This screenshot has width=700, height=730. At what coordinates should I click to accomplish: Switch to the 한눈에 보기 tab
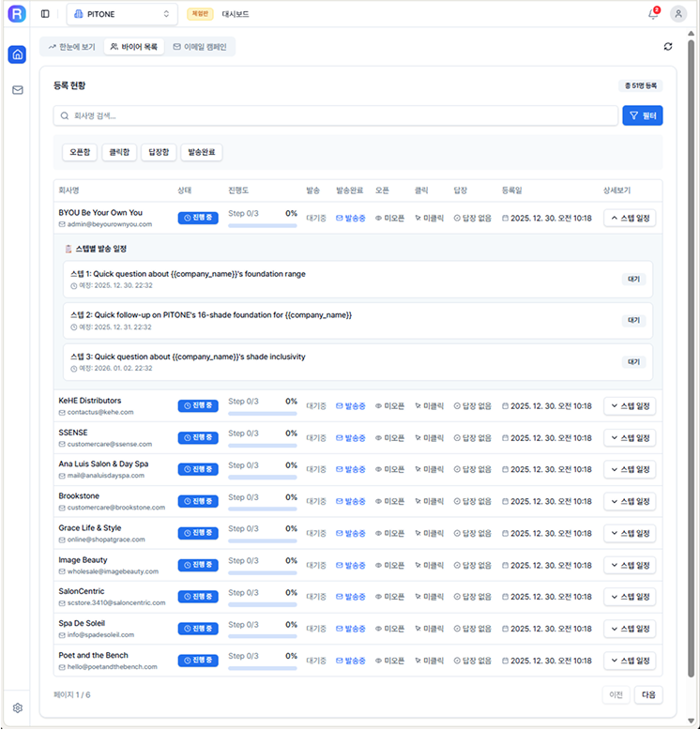(x=72, y=47)
